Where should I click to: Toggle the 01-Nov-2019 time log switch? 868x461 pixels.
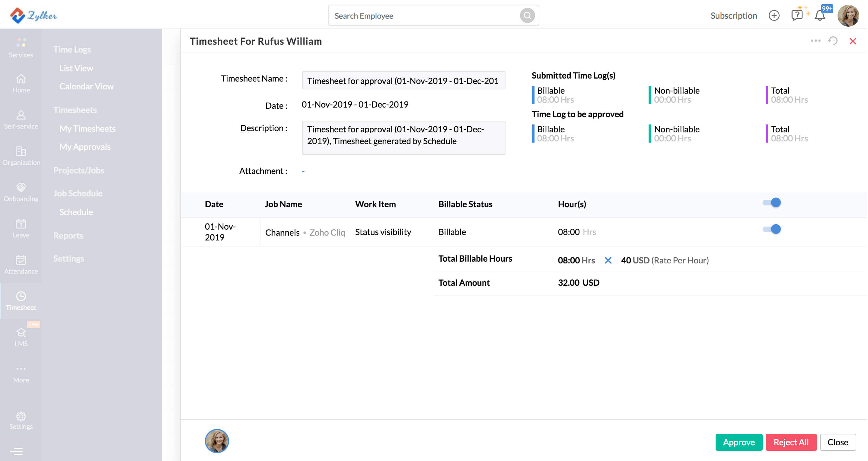click(772, 229)
